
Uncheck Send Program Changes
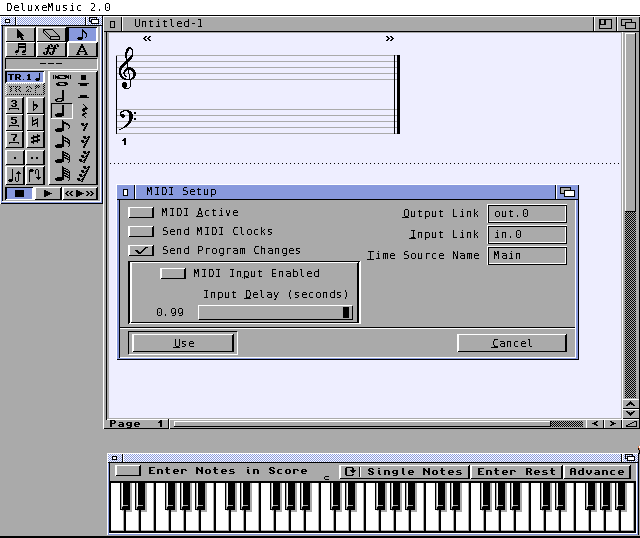pyautogui.click(x=141, y=250)
